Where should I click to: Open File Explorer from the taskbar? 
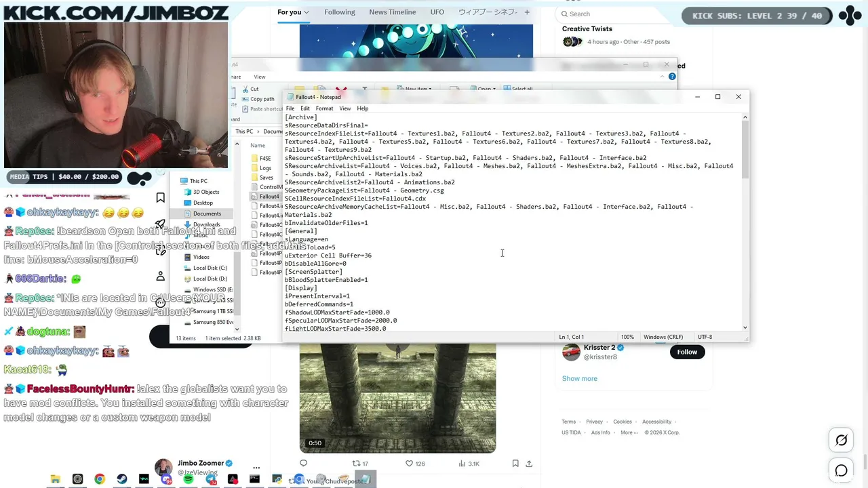(x=56, y=479)
